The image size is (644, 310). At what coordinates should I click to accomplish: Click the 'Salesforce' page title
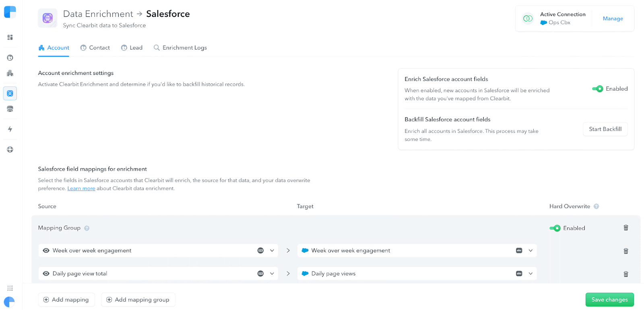point(168,14)
